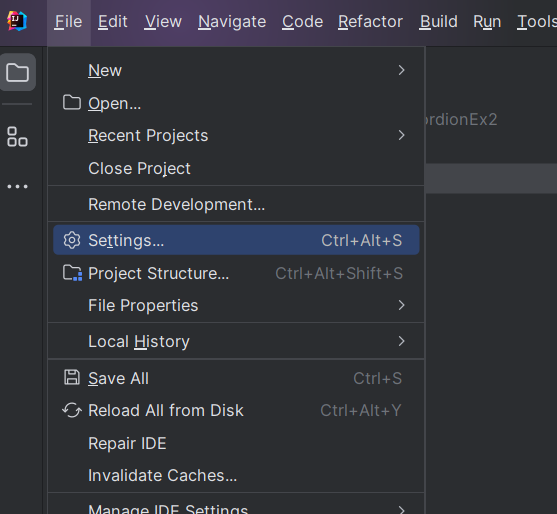The height and width of the screenshot is (514, 557).
Task: Expand the Recent Projects submenu arrow
Action: click(401, 135)
